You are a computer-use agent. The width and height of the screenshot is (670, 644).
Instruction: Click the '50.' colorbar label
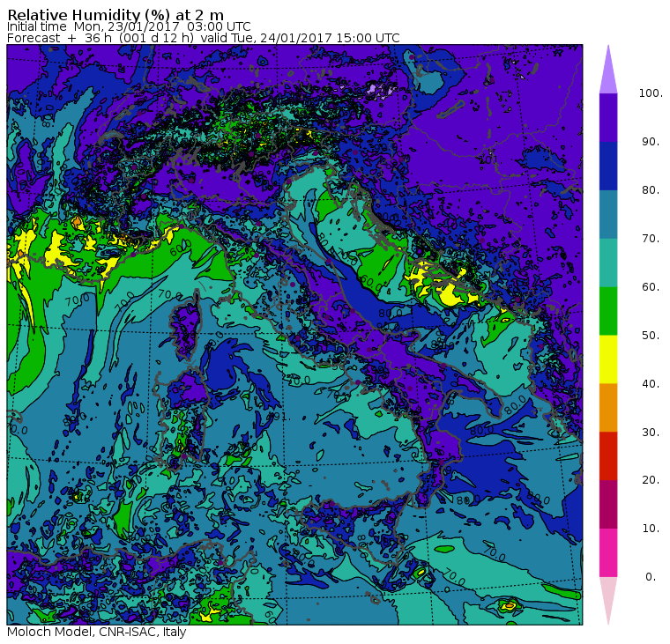tap(651, 336)
